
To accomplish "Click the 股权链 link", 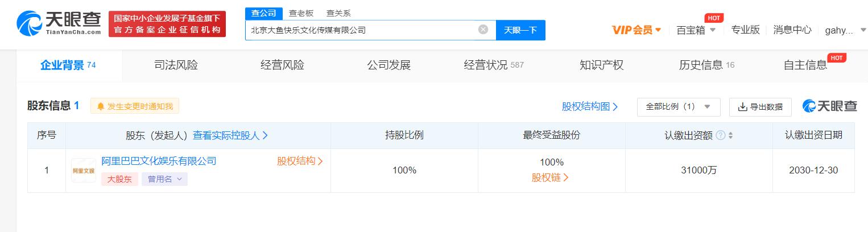I will pyautogui.click(x=550, y=177).
